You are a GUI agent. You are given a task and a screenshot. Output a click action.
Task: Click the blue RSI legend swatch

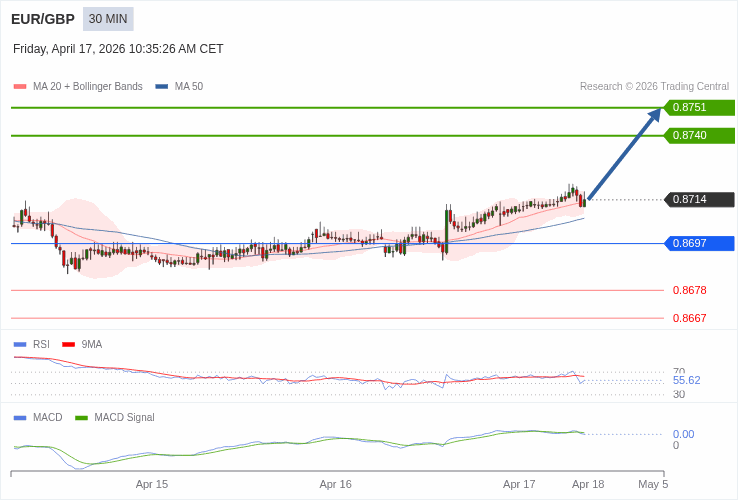(20, 345)
